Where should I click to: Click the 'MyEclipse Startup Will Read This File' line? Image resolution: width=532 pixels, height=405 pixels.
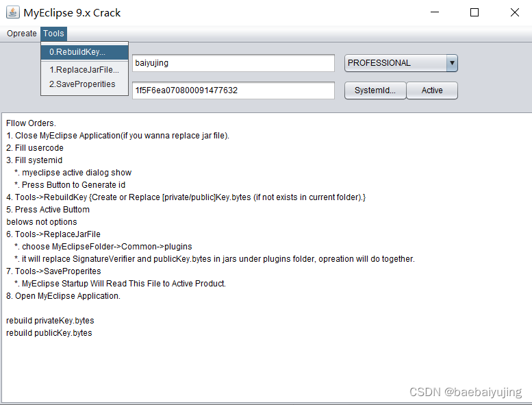click(120, 284)
